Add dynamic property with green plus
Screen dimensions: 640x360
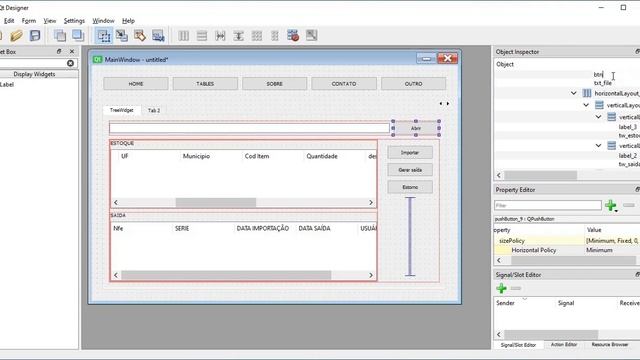coord(611,205)
